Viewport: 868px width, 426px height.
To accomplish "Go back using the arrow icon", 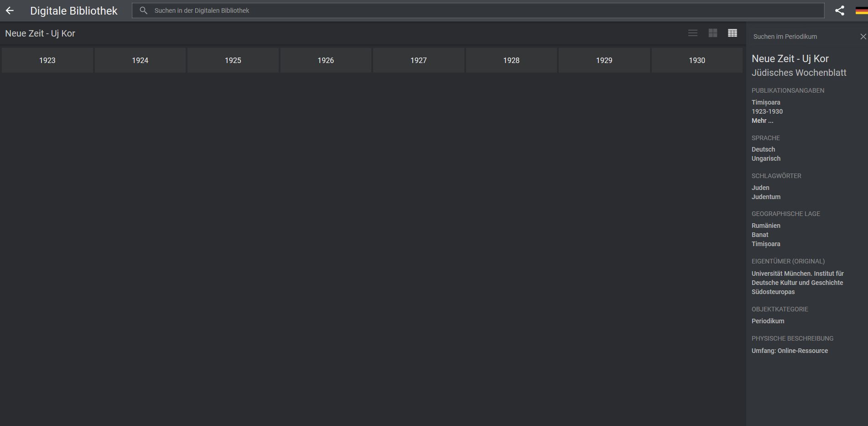I will [x=10, y=11].
